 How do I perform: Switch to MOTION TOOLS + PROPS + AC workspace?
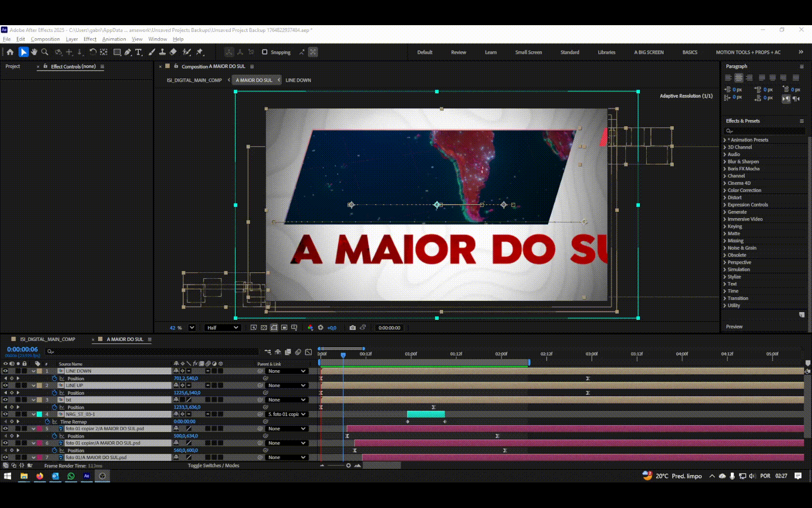point(748,52)
